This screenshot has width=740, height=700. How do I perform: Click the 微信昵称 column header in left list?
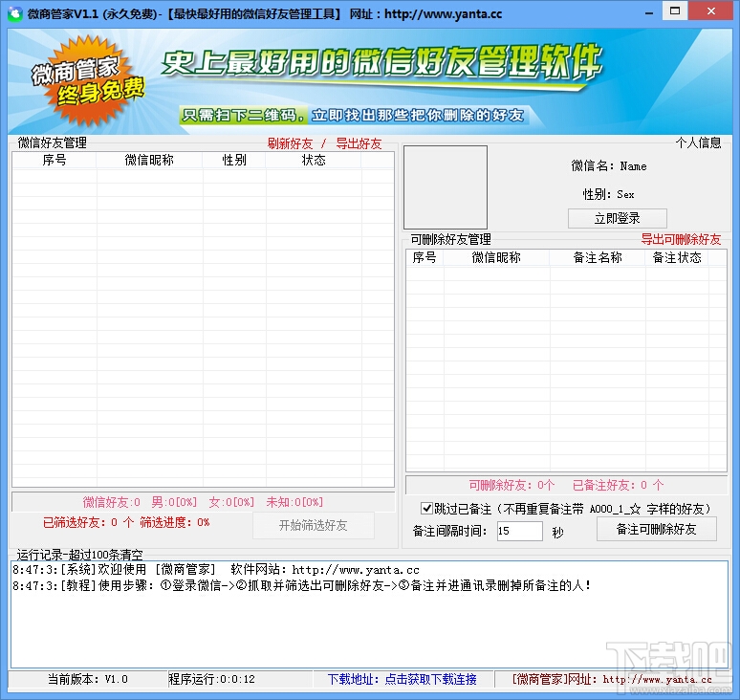click(149, 160)
